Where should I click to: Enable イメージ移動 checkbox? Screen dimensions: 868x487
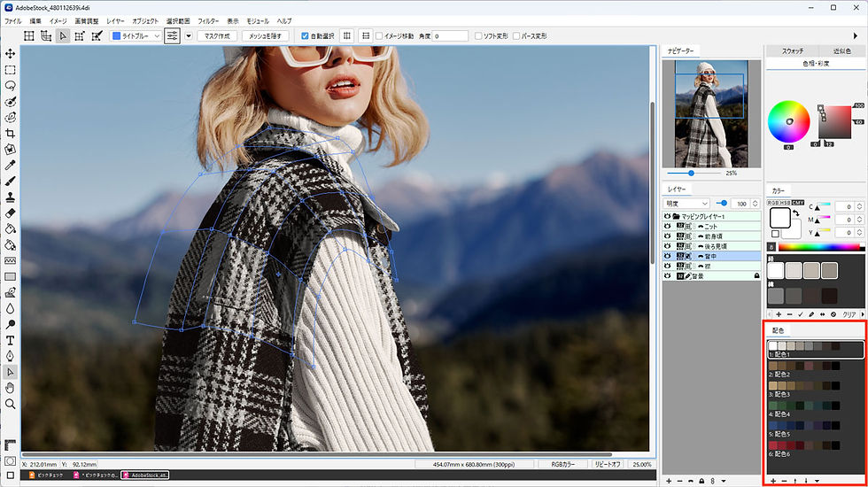pos(379,36)
